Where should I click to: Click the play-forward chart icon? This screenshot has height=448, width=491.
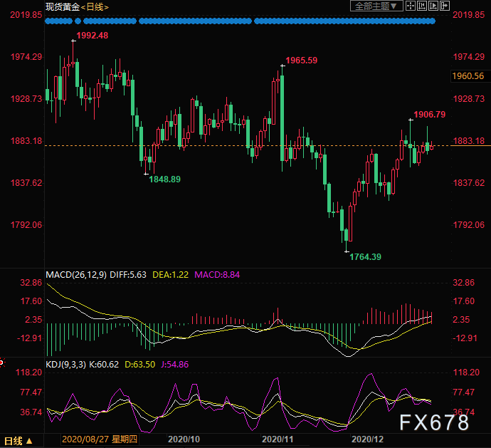[433, 6]
